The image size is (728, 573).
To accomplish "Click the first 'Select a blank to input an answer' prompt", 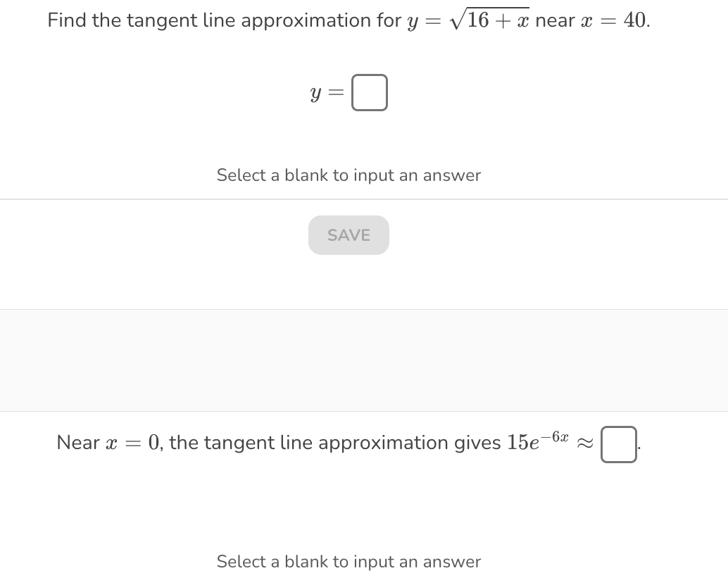I will pos(349,175).
